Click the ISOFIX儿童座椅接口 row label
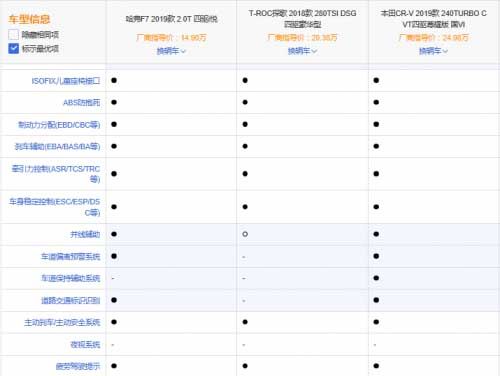Viewport: 500px width, 376px height. (x=66, y=81)
